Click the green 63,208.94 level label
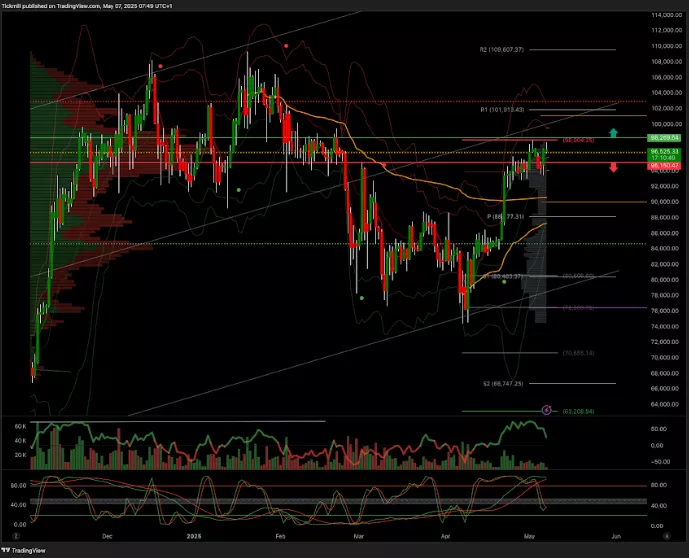The height and width of the screenshot is (558, 689). click(x=578, y=410)
